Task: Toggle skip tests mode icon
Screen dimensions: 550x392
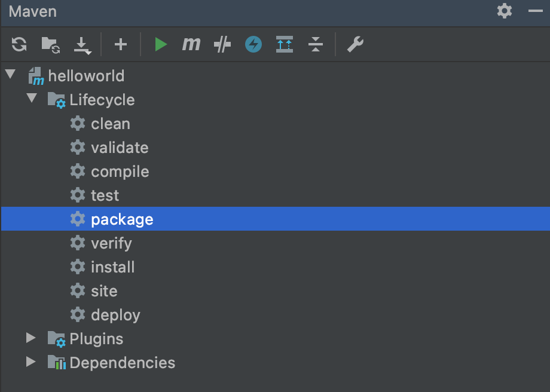Action: (x=222, y=45)
